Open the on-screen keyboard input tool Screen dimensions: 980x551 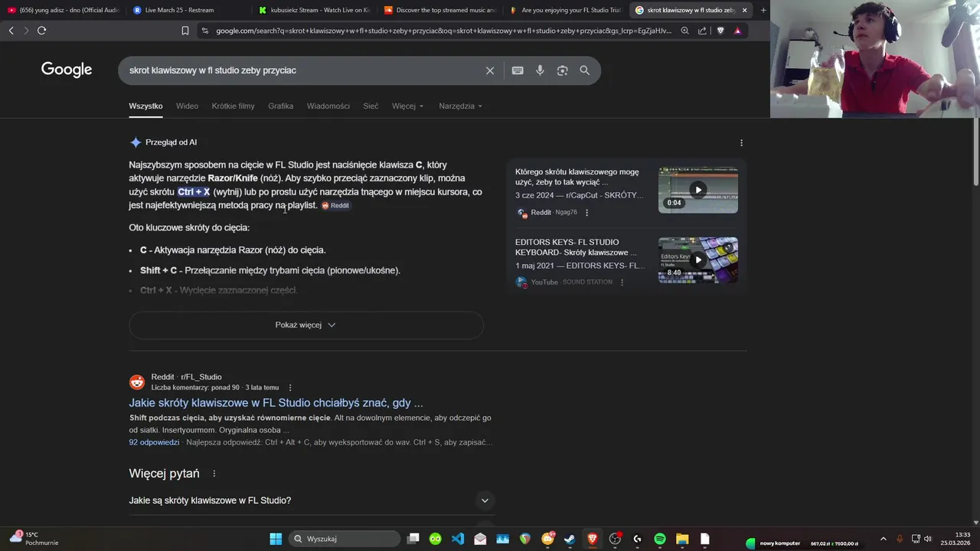coord(518,70)
